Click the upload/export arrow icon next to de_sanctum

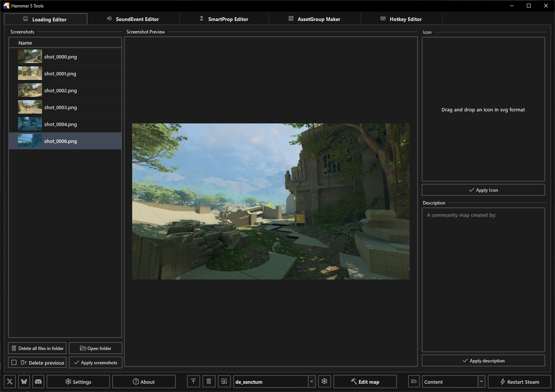click(x=193, y=381)
